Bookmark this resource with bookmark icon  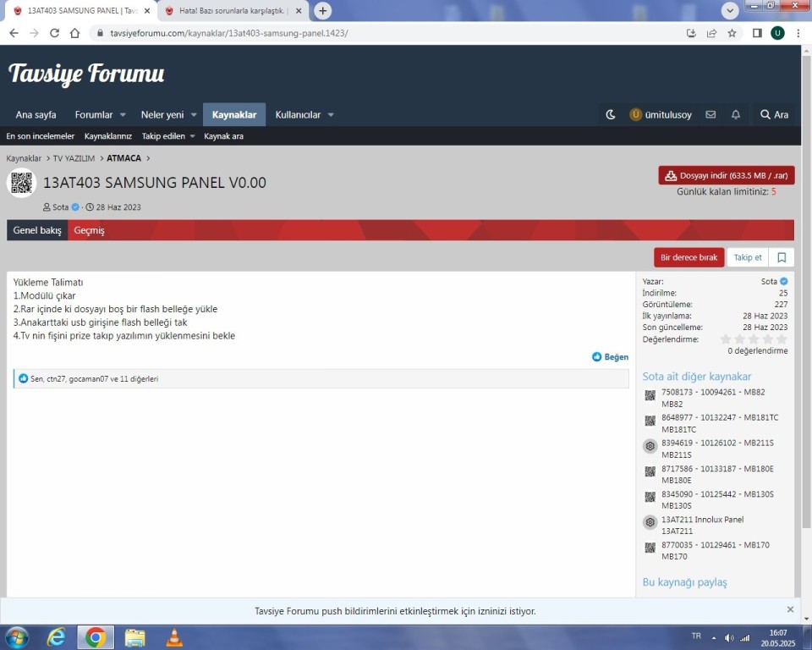(782, 257)
